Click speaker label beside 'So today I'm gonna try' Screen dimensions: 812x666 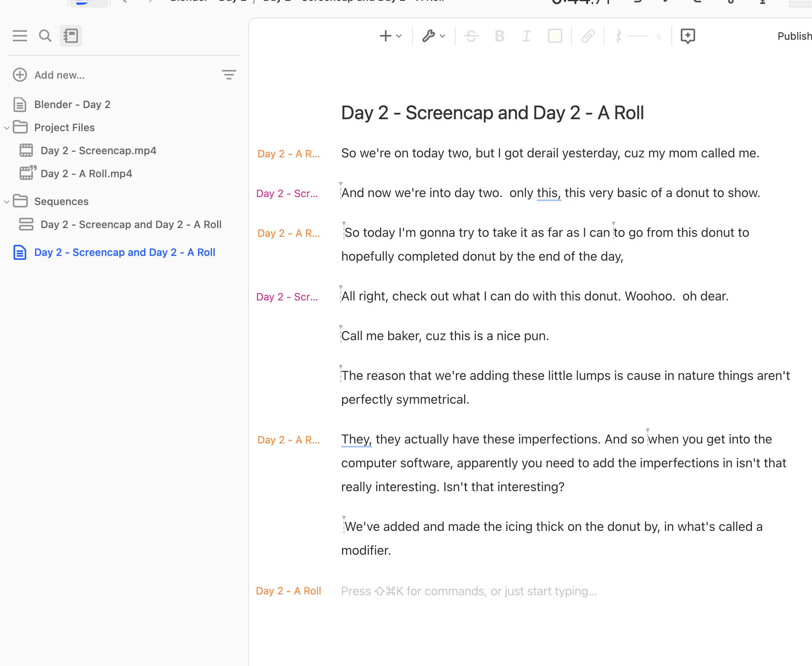(x=288, y=233)
